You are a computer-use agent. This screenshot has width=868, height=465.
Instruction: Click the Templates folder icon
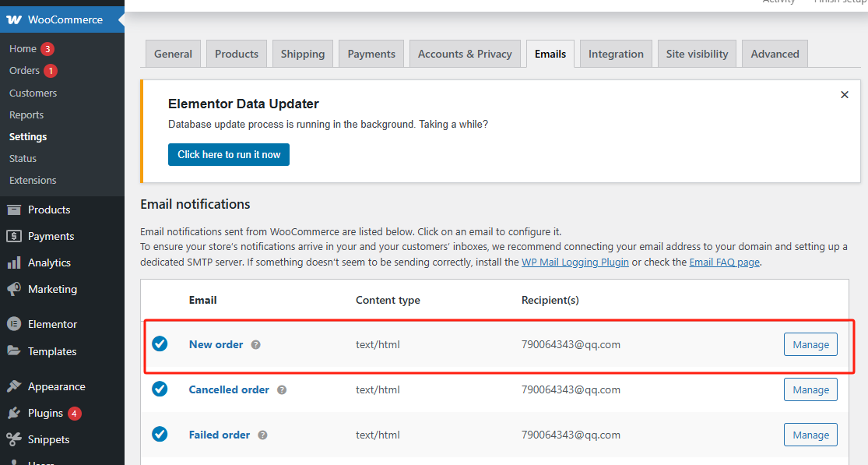point(14,351)
